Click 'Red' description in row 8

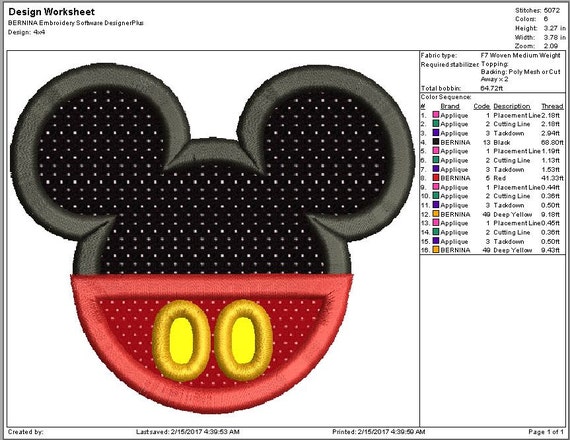500,178
